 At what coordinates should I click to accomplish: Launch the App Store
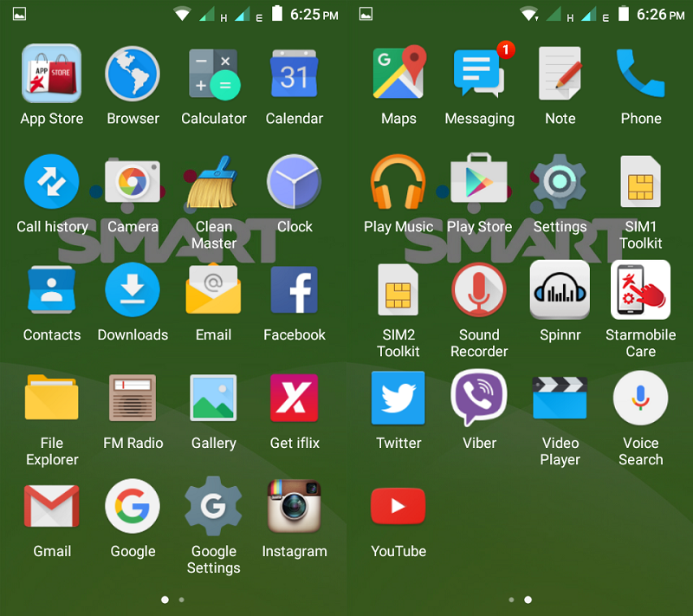click(52, 74)
